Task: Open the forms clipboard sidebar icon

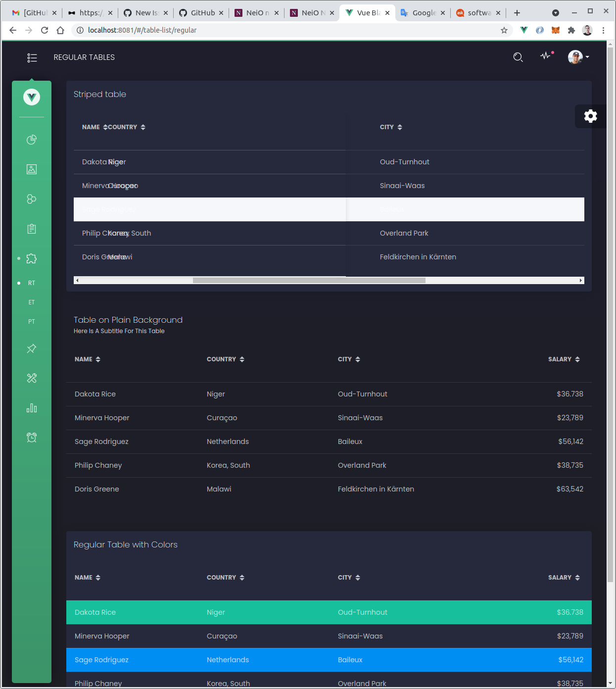Action: click(32, 229)
